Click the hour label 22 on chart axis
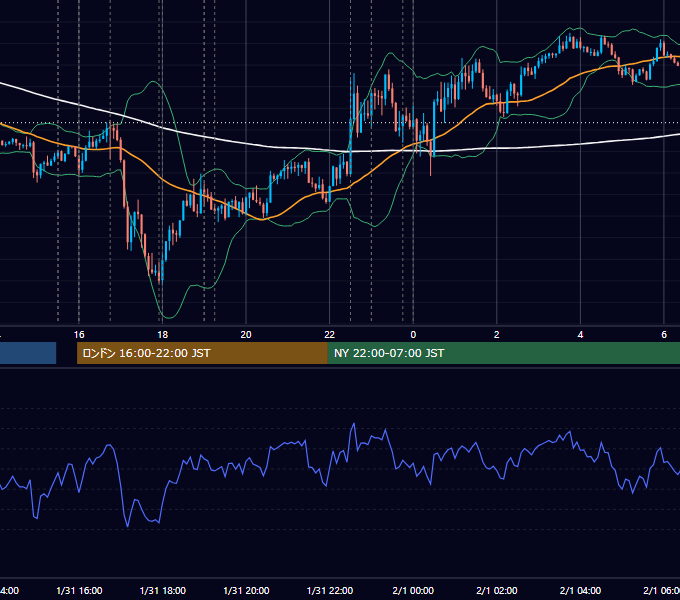680x600 pixels. pos(330,335)
